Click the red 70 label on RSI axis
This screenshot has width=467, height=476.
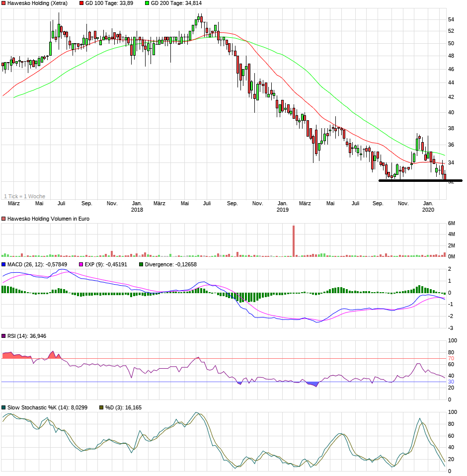tap(451, 358)
